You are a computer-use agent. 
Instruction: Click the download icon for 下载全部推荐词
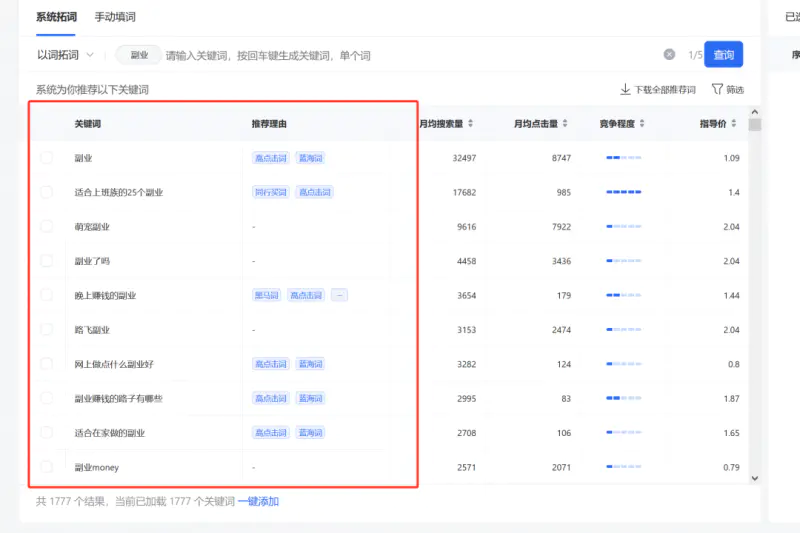coord(625,90)
